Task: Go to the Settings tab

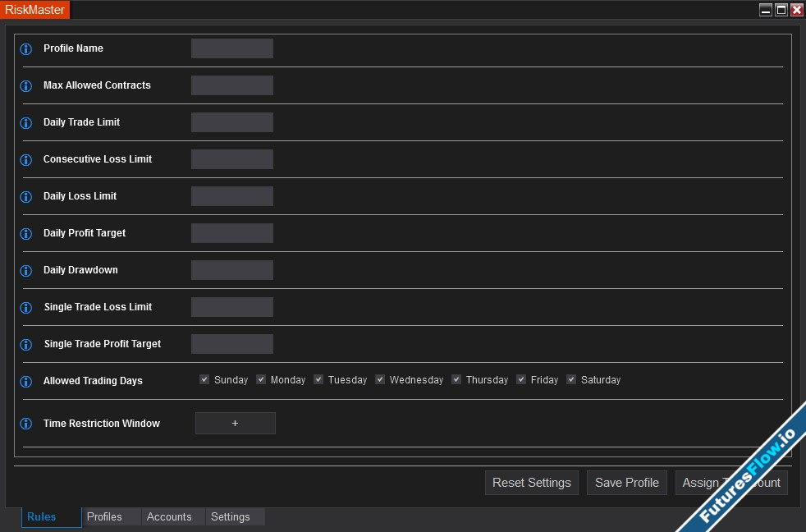Action: 231,516
